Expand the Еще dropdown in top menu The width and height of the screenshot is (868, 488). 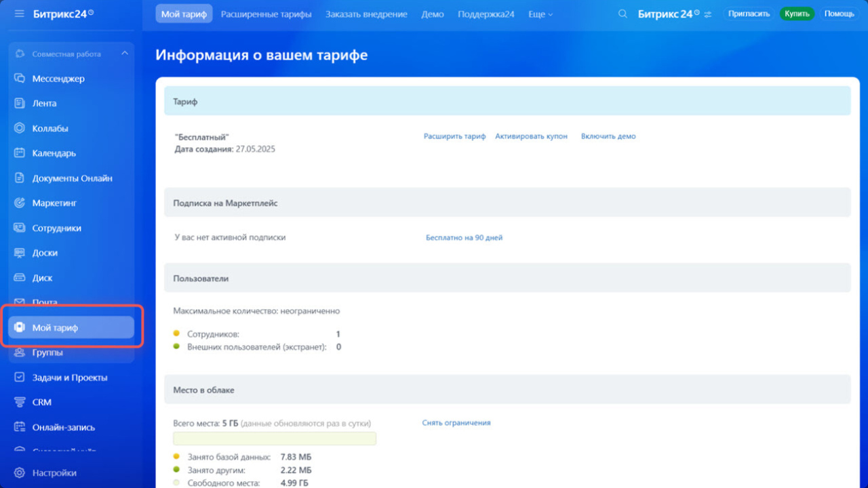pos(540,14)
